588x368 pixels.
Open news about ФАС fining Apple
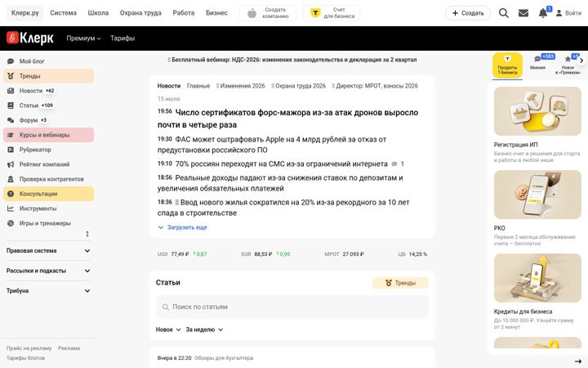click(272, 145)
